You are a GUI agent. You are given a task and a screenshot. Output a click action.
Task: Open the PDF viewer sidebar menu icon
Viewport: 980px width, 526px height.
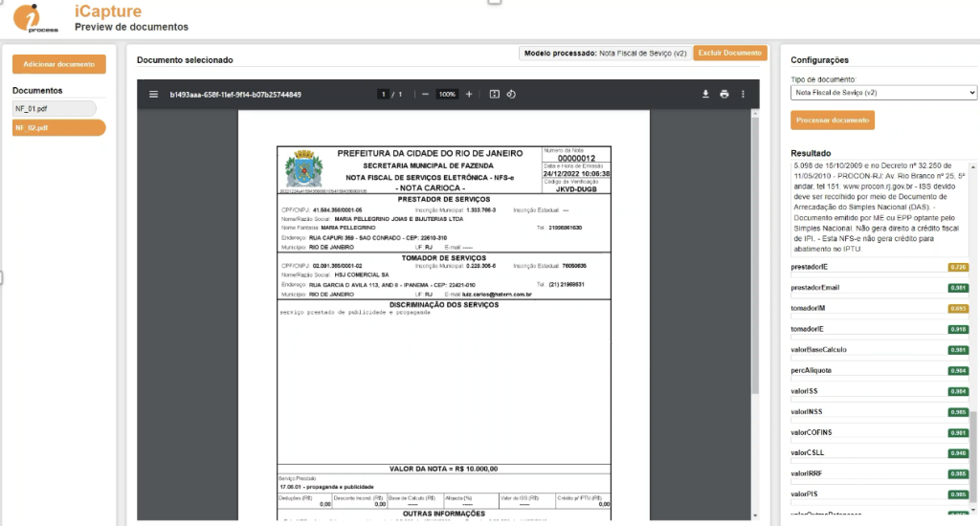coord(153,95)
